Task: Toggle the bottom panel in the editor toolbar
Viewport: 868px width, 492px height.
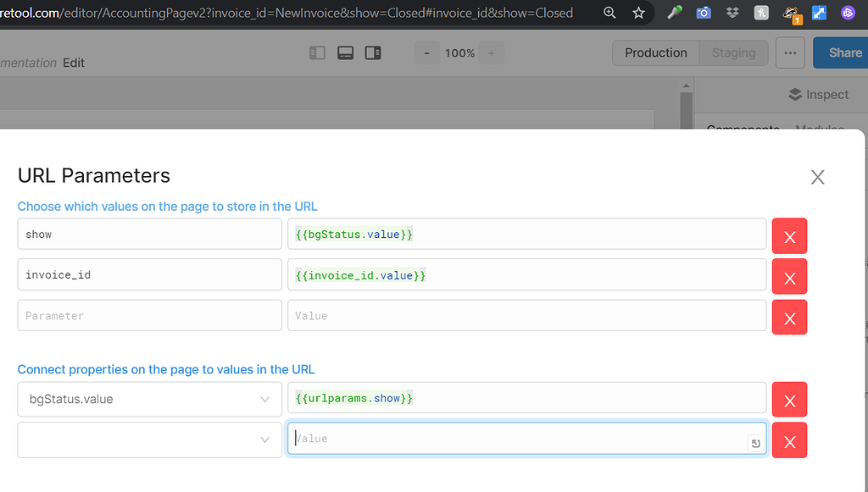Action: click(x=344, y=53)
